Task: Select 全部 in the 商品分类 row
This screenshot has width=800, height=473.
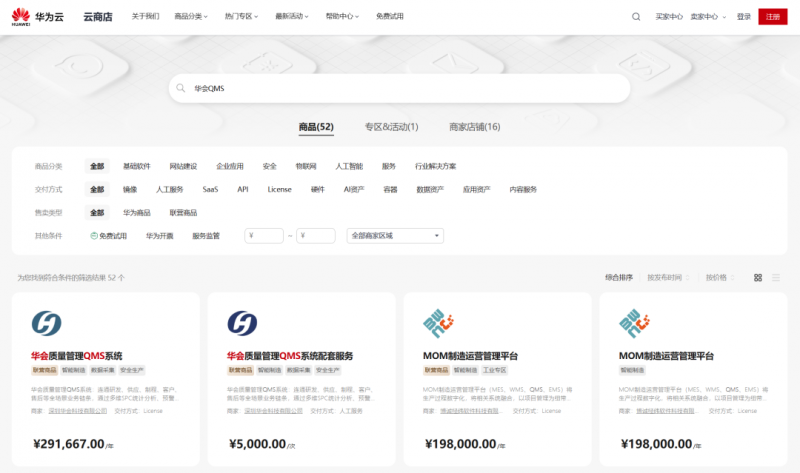Action: 97,166
